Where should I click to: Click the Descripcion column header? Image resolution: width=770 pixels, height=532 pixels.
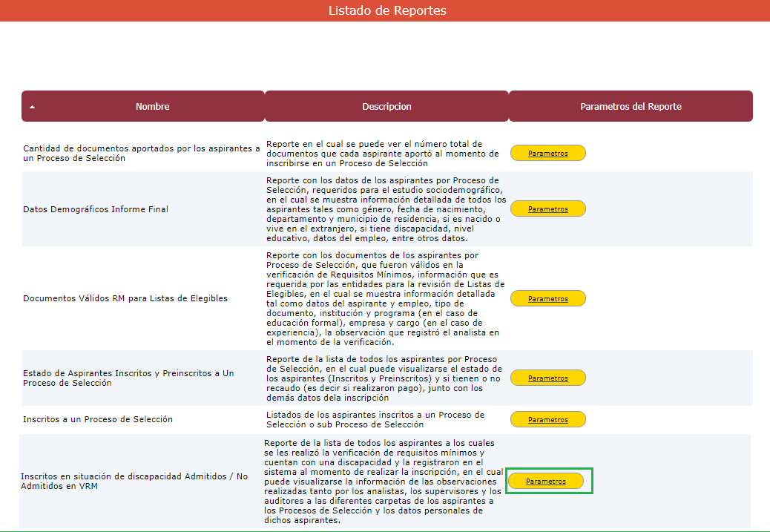pyautogui.click(x=386, y=107)
